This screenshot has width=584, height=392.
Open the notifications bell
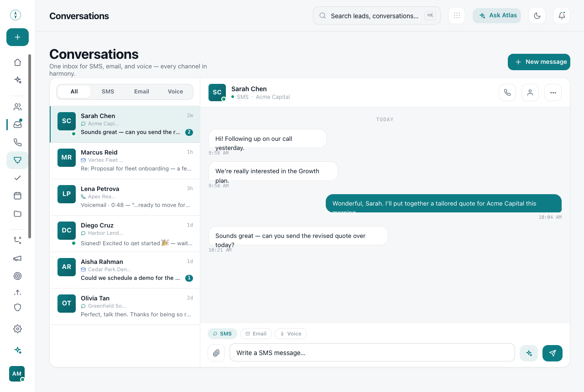(562, 15)
